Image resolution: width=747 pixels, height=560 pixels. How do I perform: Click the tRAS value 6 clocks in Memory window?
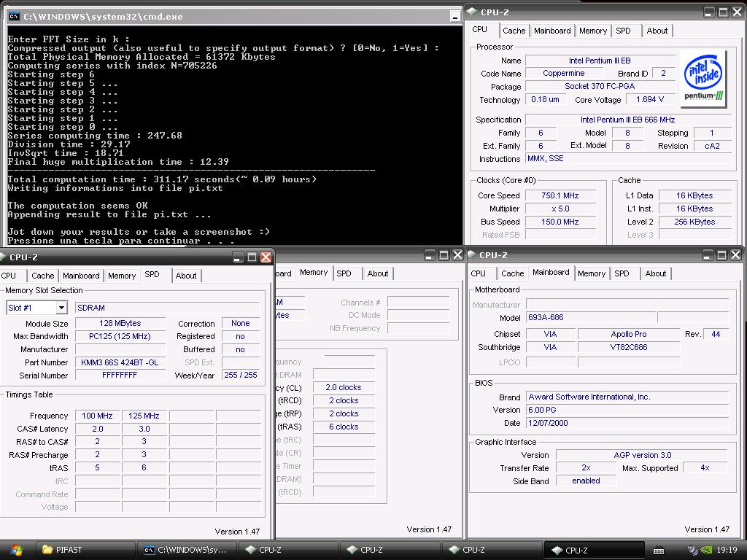coord(344,427)
